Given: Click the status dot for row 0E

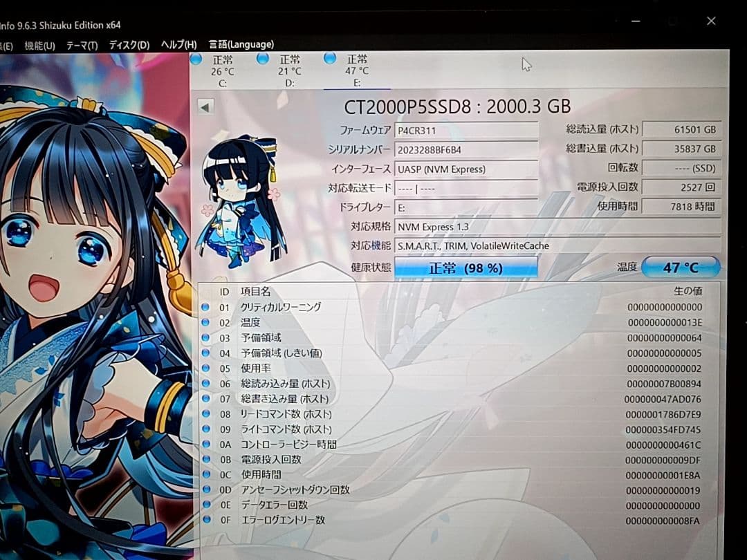Looking at the screenshot, I should pos(206,504).
